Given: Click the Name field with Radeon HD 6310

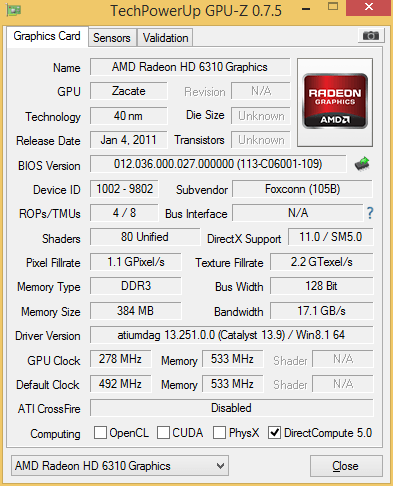Looking at the screenshot, I should tap(190, 67).
